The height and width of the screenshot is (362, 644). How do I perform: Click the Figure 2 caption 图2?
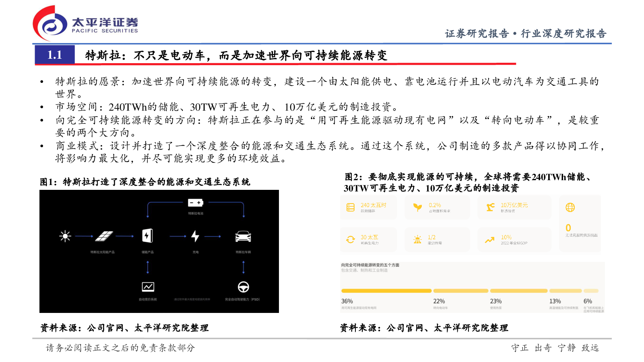pyautogui.click(x=468, y=182)
